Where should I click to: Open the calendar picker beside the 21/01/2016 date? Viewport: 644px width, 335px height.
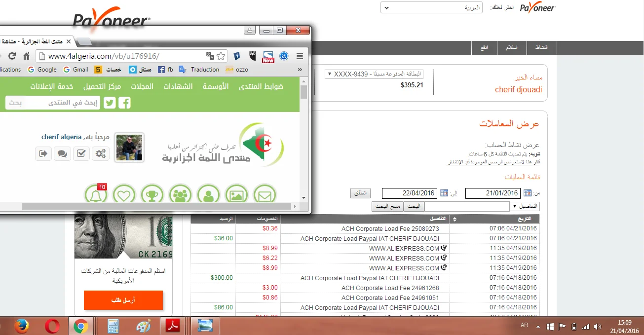[528, 193]
